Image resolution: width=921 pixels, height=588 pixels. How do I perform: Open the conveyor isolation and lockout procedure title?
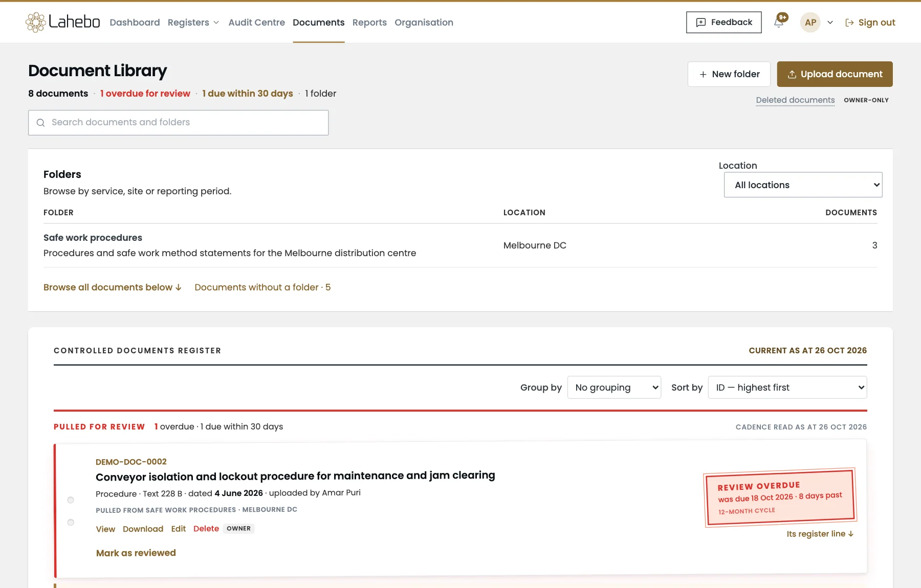pos(295,476)
